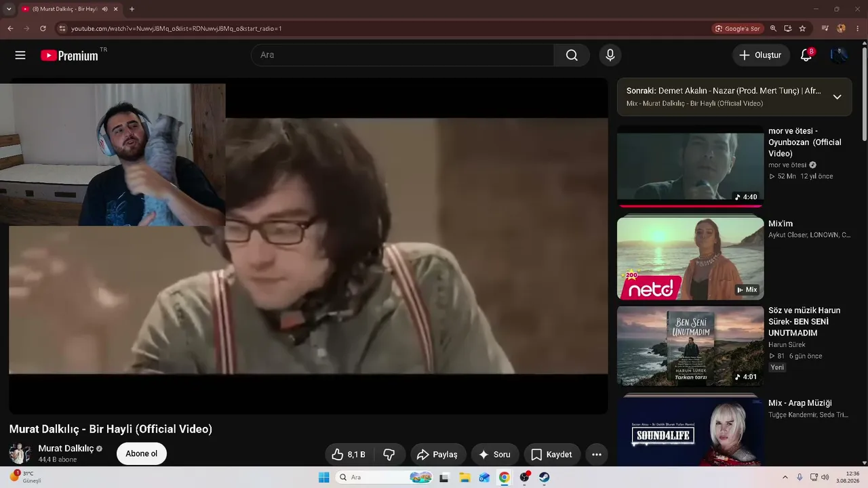868x488 pixels.
Task: Open the weather widget showing 31°C
Action: point(27,477)
